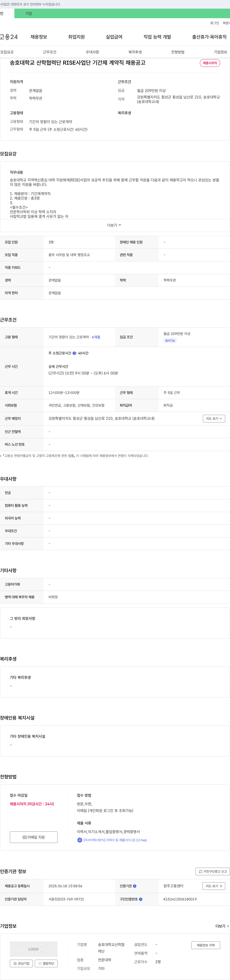This screenshot has height=980, width=230.
Task: Open 지도 보기 for 원주고용센터
Action: (214, 886)
